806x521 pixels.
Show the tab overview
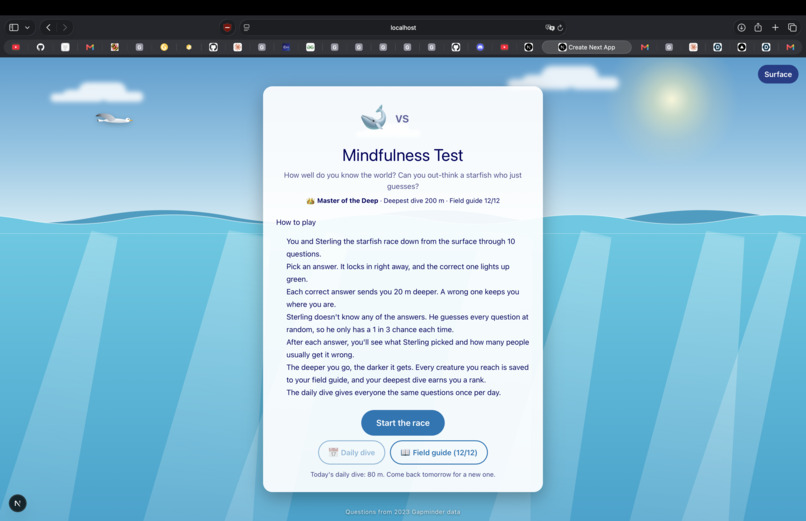click(792, 28)
